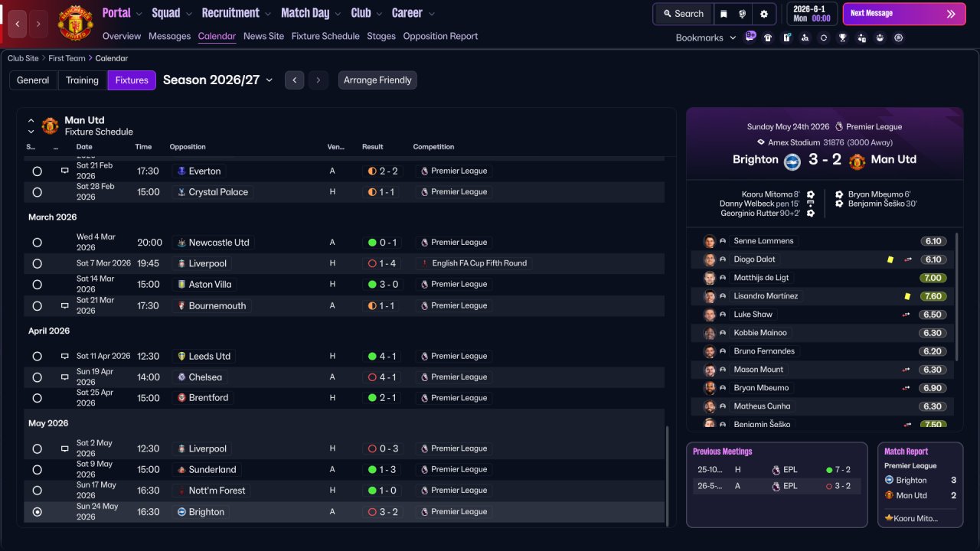Click Senne Lammens' face portrait
This screenshot has width=980, height=551.
[x=710, y=241]
